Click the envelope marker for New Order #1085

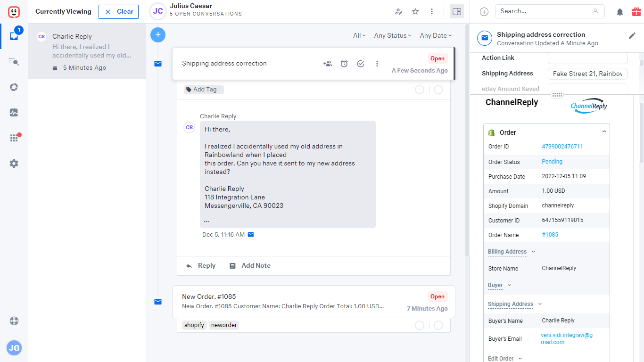coord(158,302)
